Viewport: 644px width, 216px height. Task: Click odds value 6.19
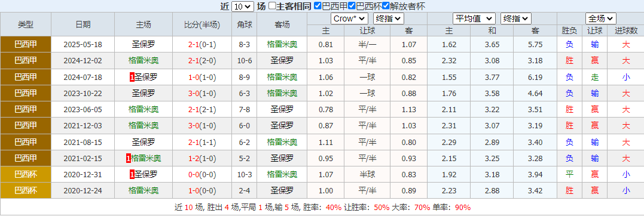click(x=536, y=77)
